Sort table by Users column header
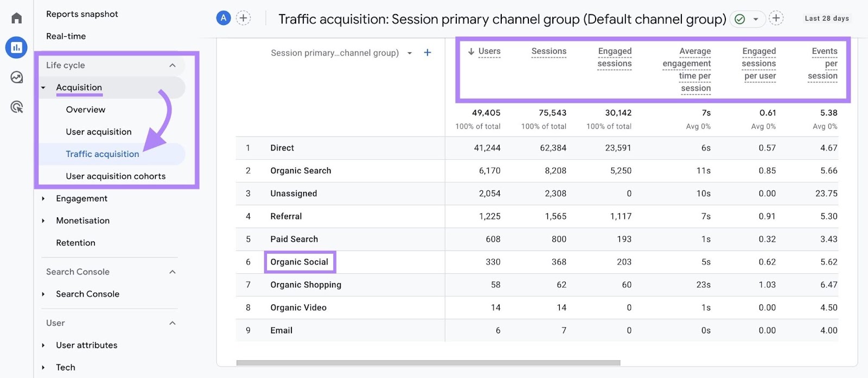 [x=489, y=52]
